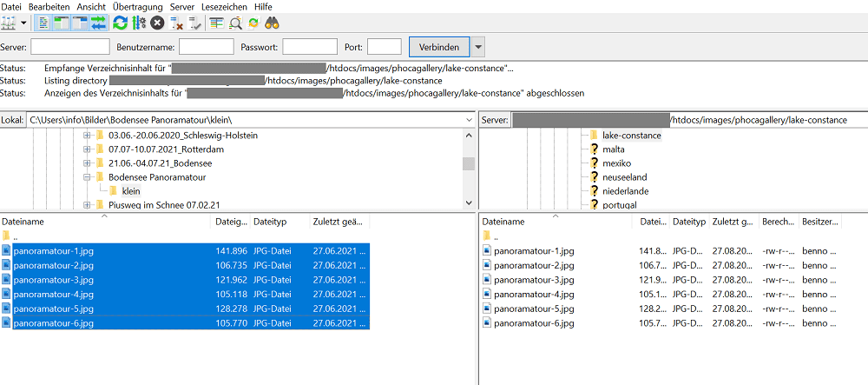This screenshot has height=385, width=868.
Task: Click the binoculars file search icon
Action: [x=272, y=23]
